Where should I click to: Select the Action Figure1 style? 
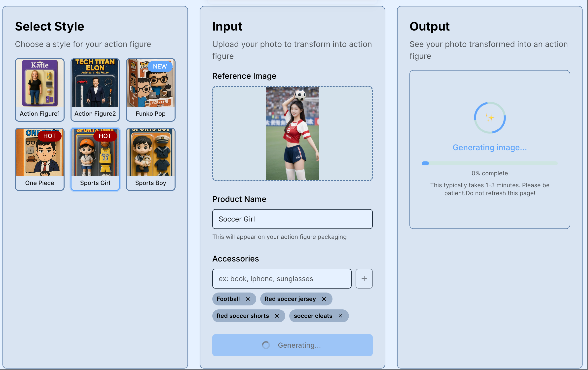40,90
